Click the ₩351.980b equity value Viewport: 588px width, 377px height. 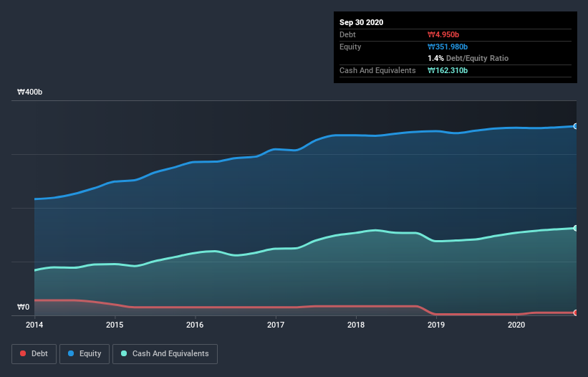(x=448, y=47)
